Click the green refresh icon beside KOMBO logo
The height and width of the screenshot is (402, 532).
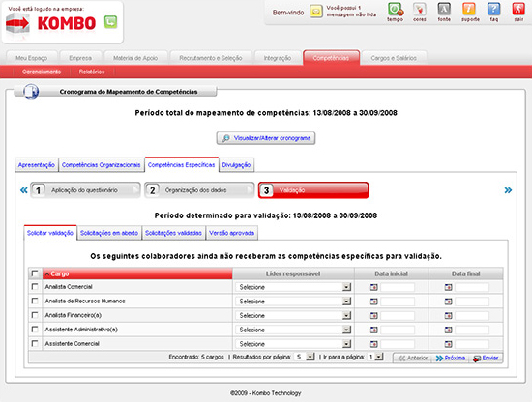coord(110,22)
